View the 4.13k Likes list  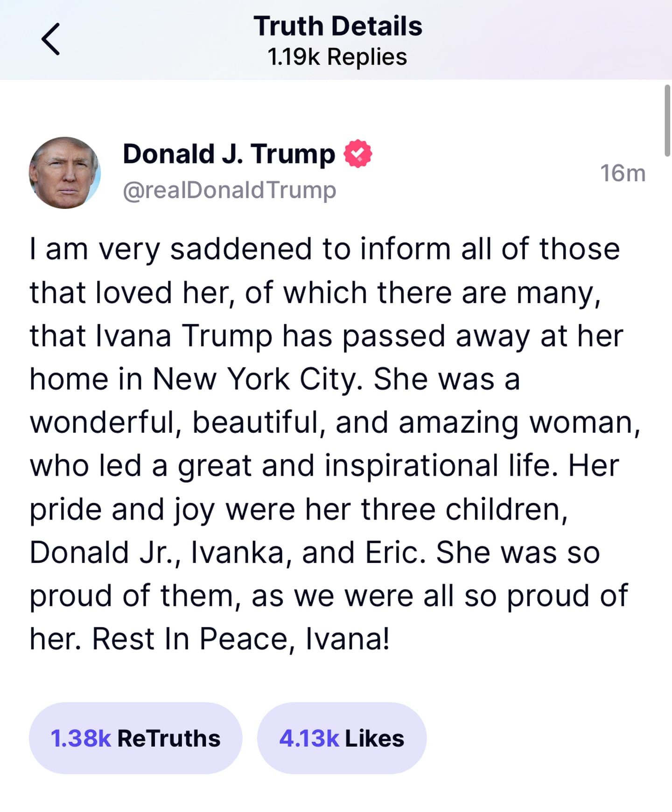[x=342, y=738]
